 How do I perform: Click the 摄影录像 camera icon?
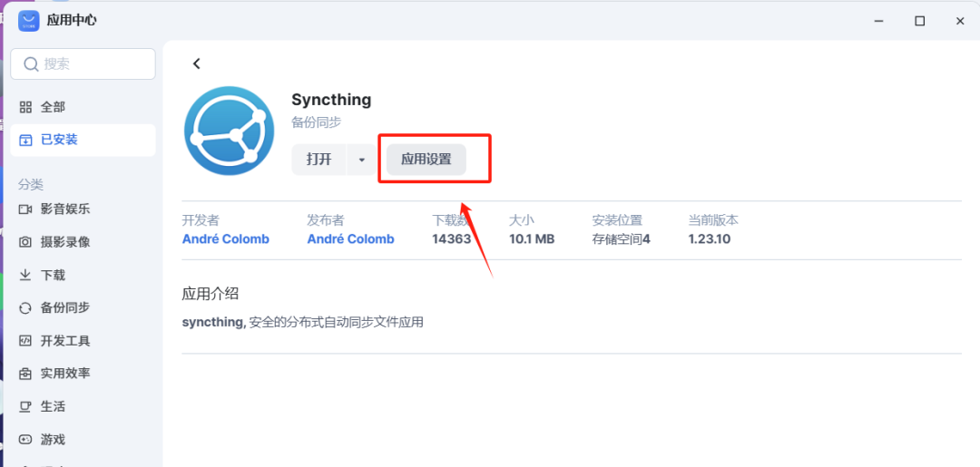[25, 242]
